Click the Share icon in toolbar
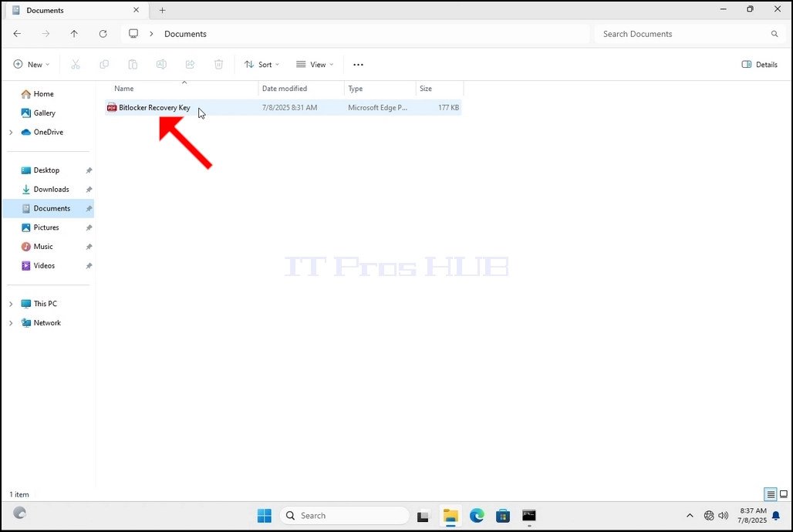Image resolution: width=793 pixels, height=532 pixels. tap(191, 64)
